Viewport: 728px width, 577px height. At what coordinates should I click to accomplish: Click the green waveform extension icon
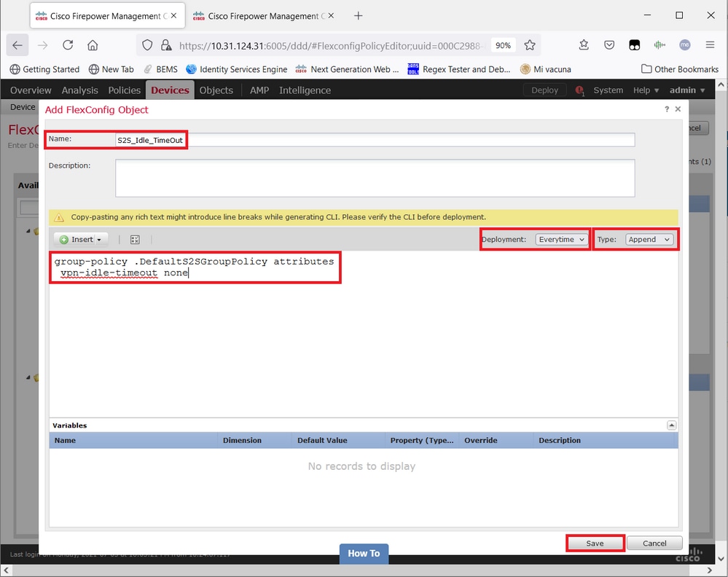point(659,45)
